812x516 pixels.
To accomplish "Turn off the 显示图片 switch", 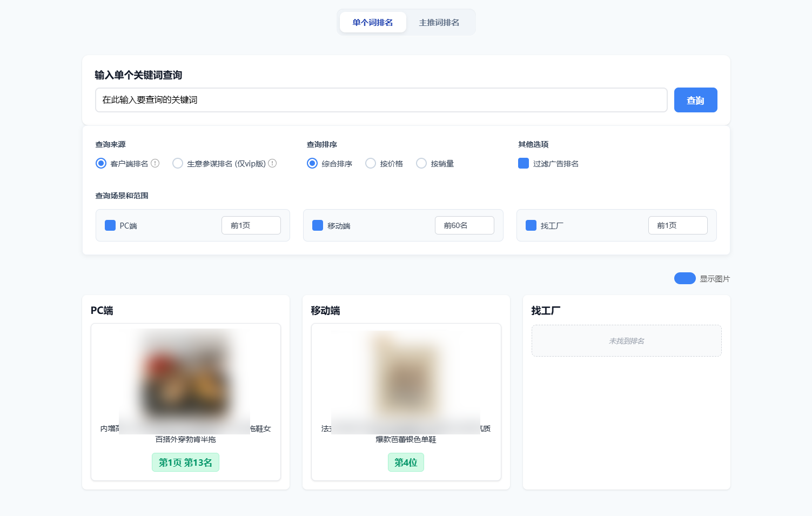I will point(685,278).
